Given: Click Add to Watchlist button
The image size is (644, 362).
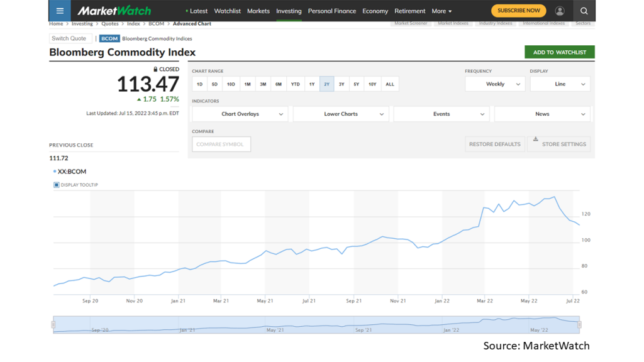Looking at the screenshot, I should pyautogui.click(x=559, y=52).
